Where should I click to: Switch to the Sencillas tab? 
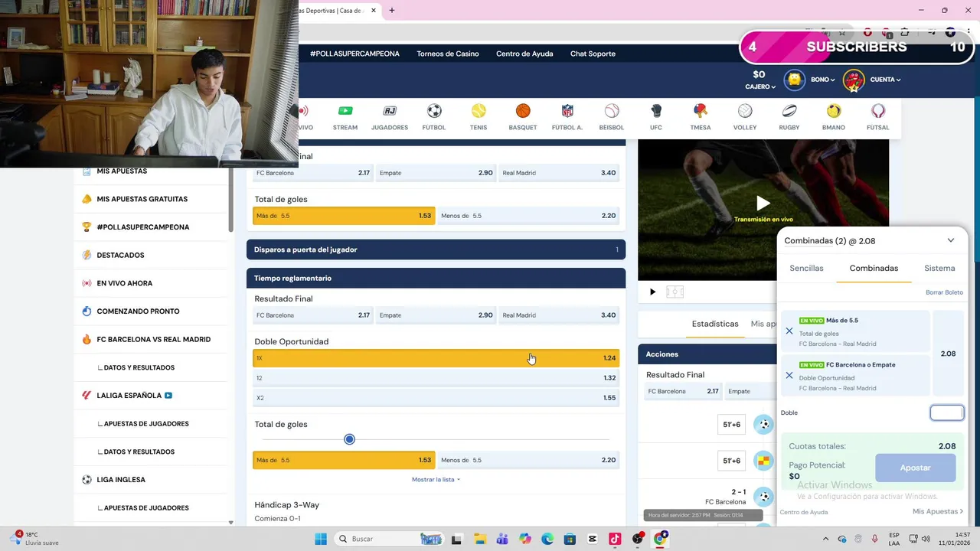[806, 269]
